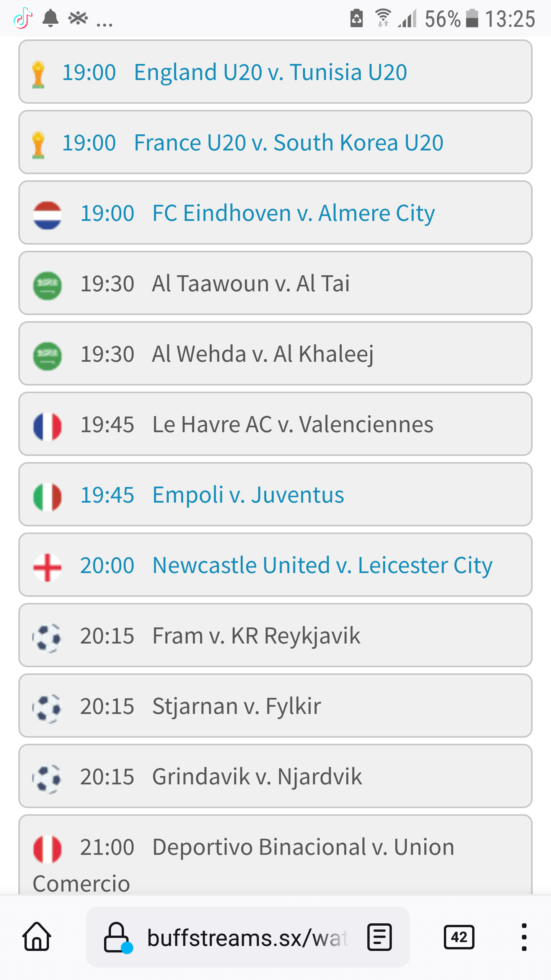Tap the buffstreams.sx address bar
The image size is (551, 980).
(x=248, y=937)
